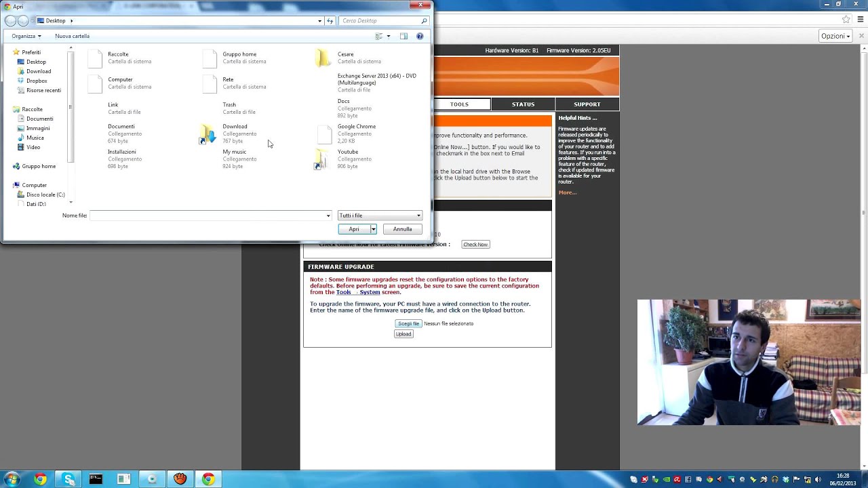Select Dropbox in the navigation pane

[x=37, y=81]
